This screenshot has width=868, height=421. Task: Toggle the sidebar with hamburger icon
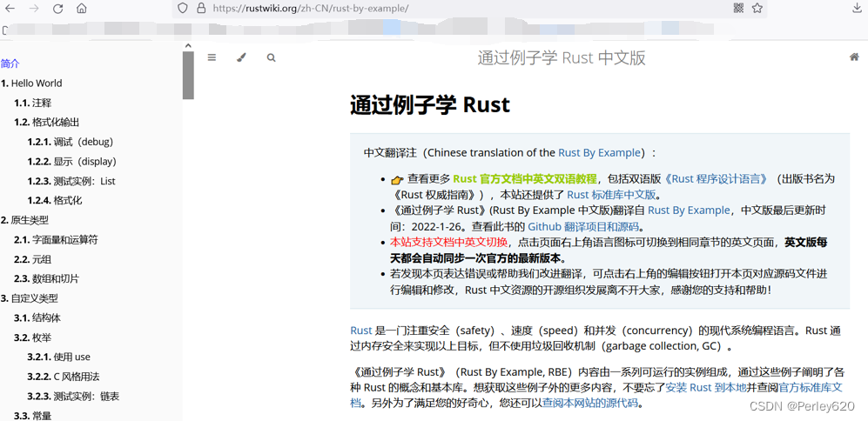[x=212, y=57]
